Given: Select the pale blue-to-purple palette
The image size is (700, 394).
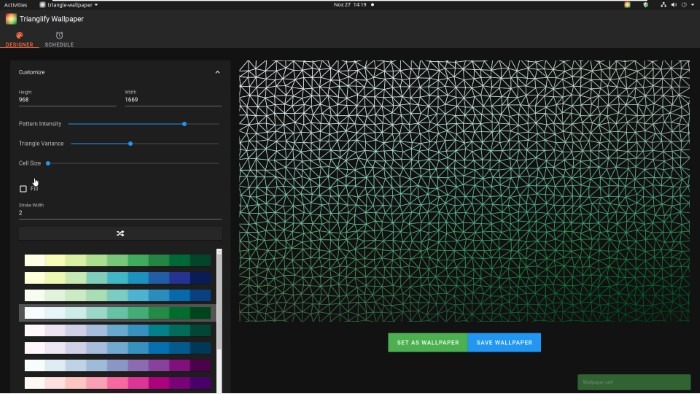Looking at the screenshot, I should [x=118, y=365].
